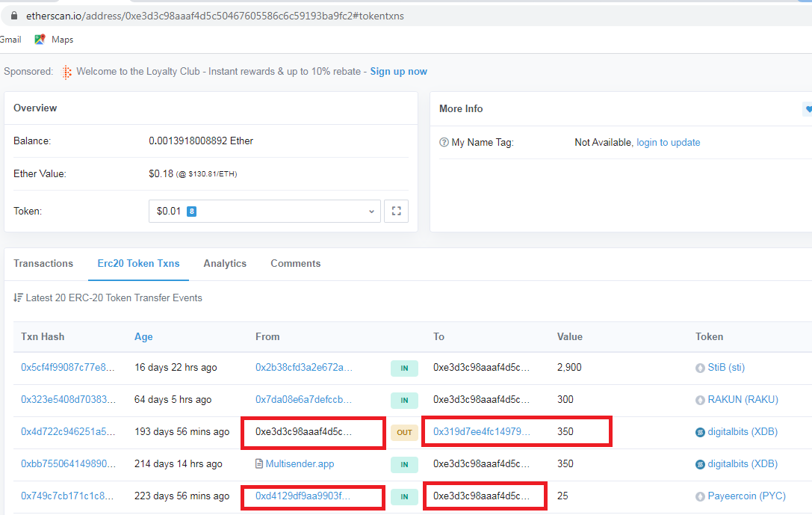Open digitalbits (XDB) link in OUT row

[x=743, y=431]
